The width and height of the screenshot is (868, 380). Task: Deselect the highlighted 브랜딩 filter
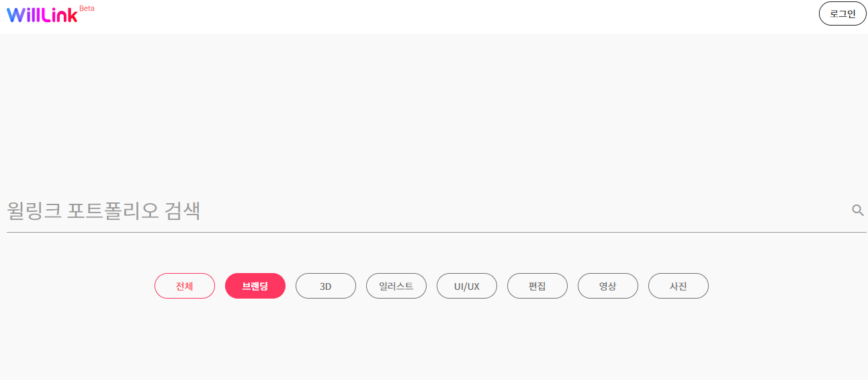pyautogui.click(x=255, y=286)
